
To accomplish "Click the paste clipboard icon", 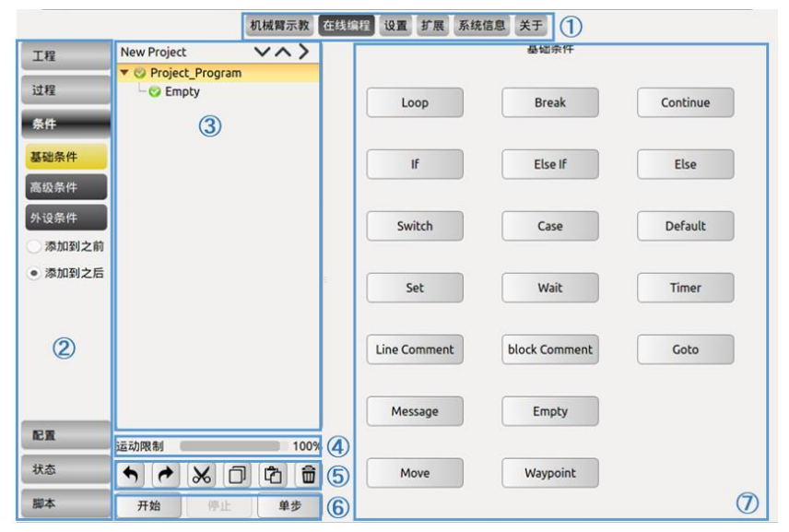I will click(273, 475).
